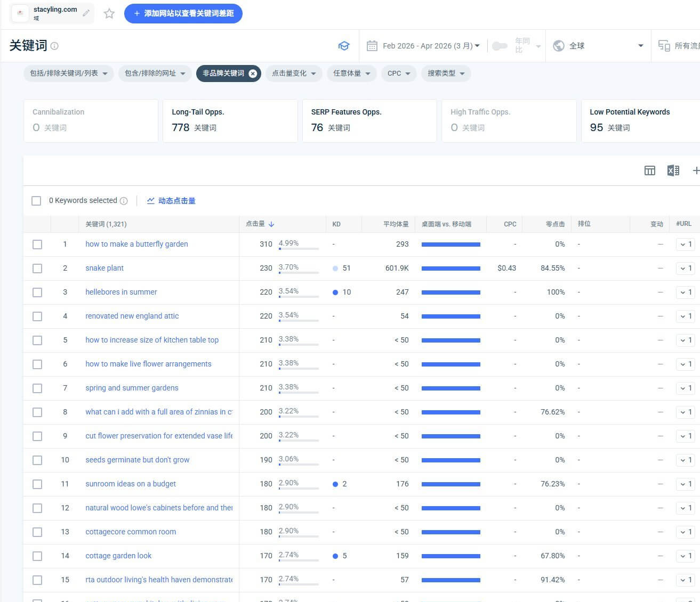This screenshot has height=602, width=700.
Task: Open the Low Potential Keywords card
Action: 640,121
